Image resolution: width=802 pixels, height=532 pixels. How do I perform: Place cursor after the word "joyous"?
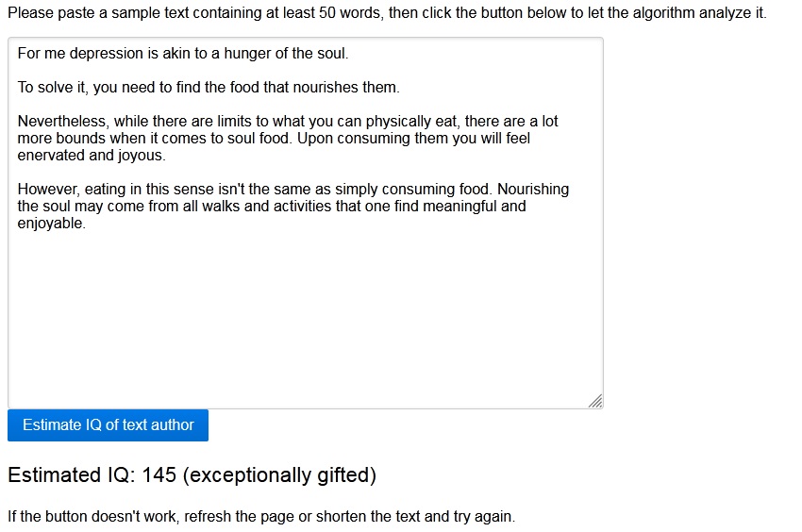166,156
